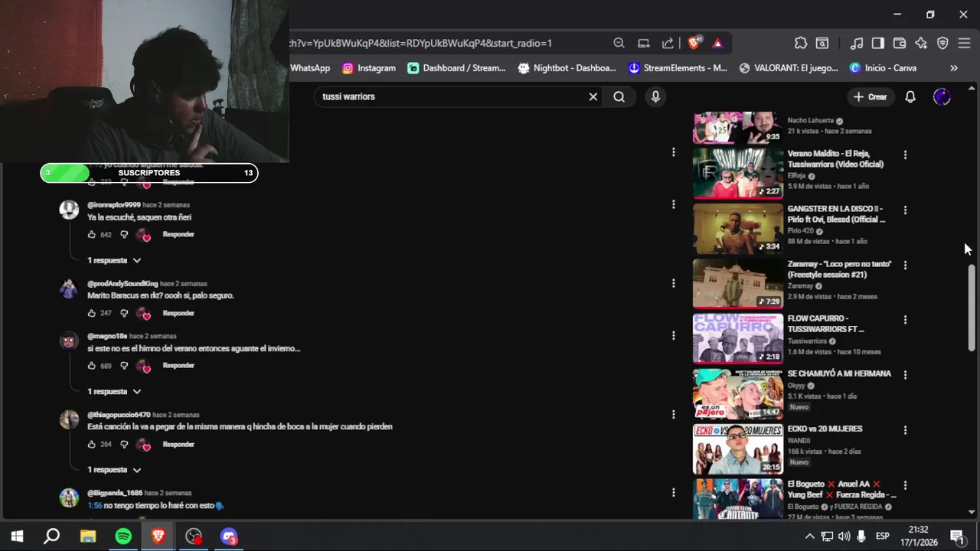
Task: Open options menu for Verano Maldito video
Action: [905, 155]
